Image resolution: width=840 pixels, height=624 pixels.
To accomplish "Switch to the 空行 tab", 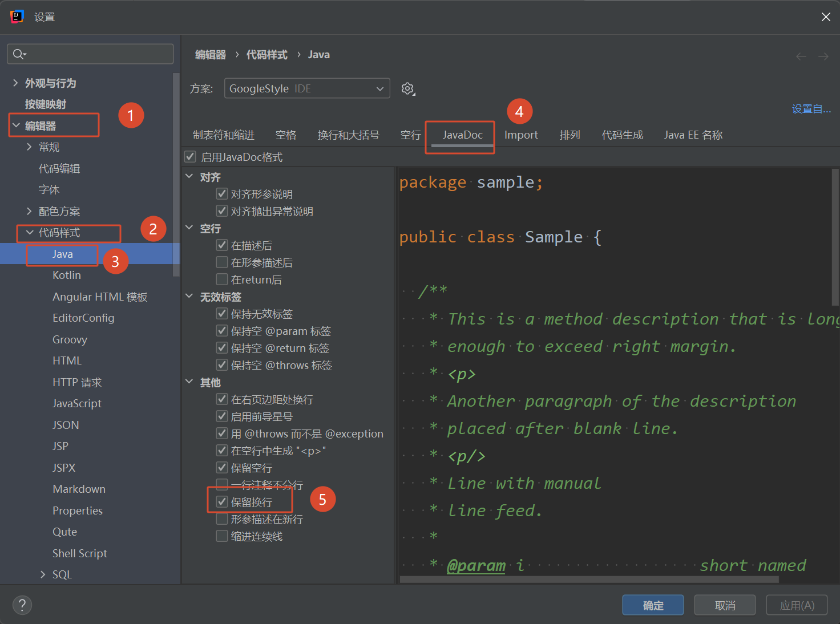I will click(x=411, y=135).
